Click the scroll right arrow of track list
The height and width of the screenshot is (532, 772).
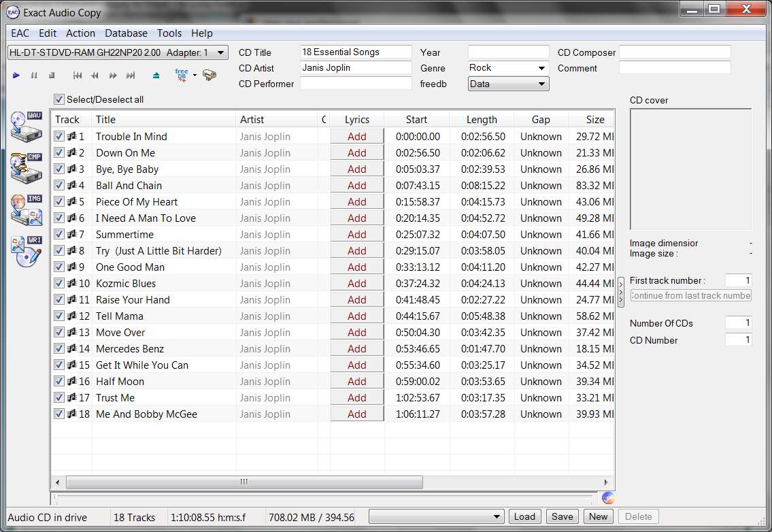coord(606,482)
